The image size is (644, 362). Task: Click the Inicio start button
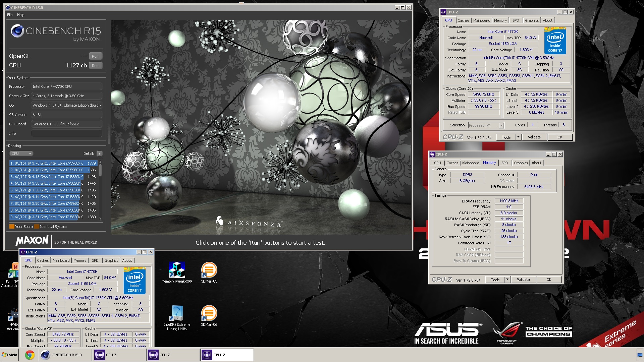9,355
